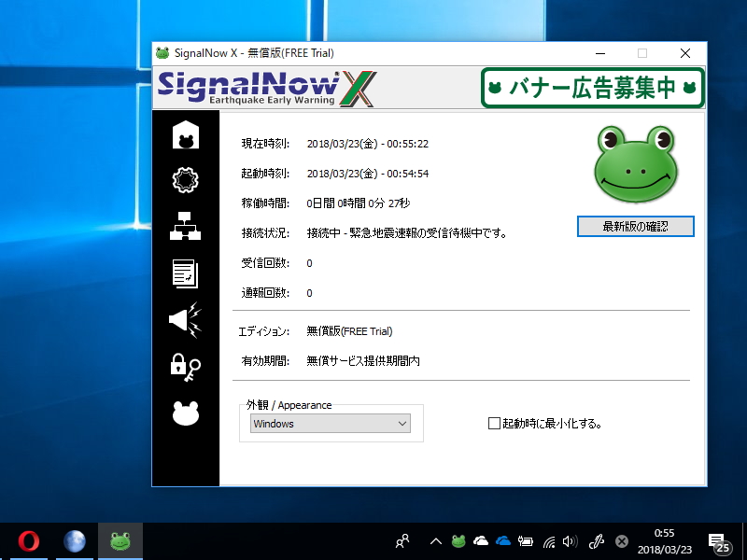Image resolution: width=747 pixels, height=560 pixels.
Task: Open the battery status flyout
Action: tap(526, 540)
